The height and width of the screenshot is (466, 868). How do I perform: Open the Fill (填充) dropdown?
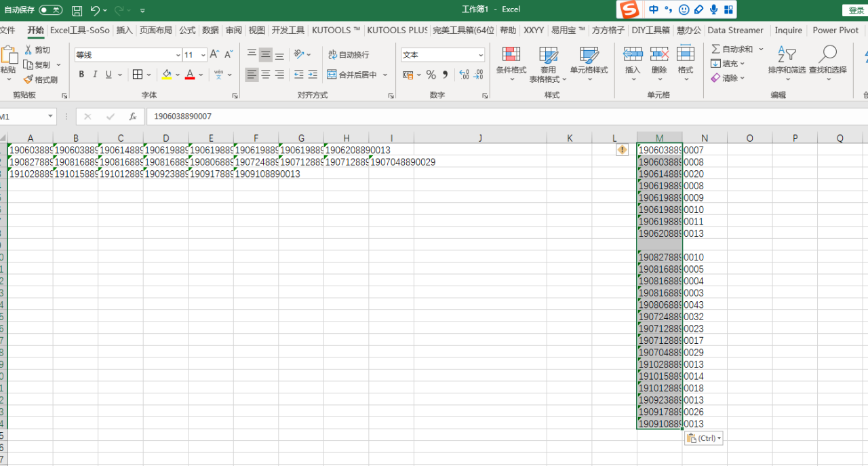click(728, 64)
